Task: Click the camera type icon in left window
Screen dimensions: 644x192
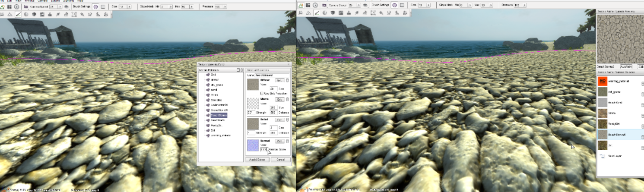Action: pos(25,6)
